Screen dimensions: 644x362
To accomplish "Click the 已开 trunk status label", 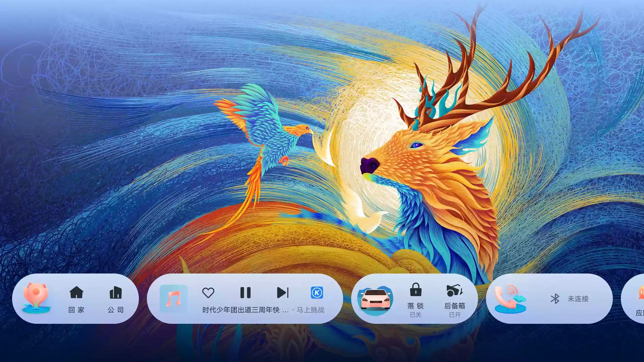I will tap(455, 315).
